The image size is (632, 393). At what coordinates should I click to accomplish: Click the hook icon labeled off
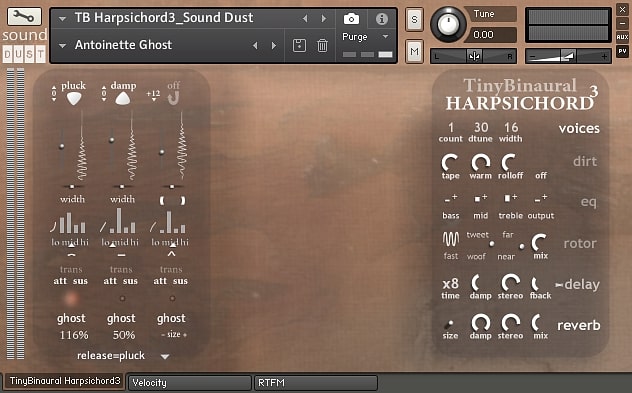pyautogui.click(x=173, y=98)
